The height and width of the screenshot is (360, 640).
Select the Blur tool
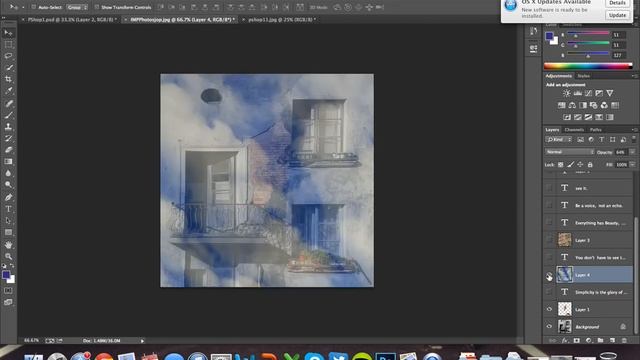coord(8,173)
